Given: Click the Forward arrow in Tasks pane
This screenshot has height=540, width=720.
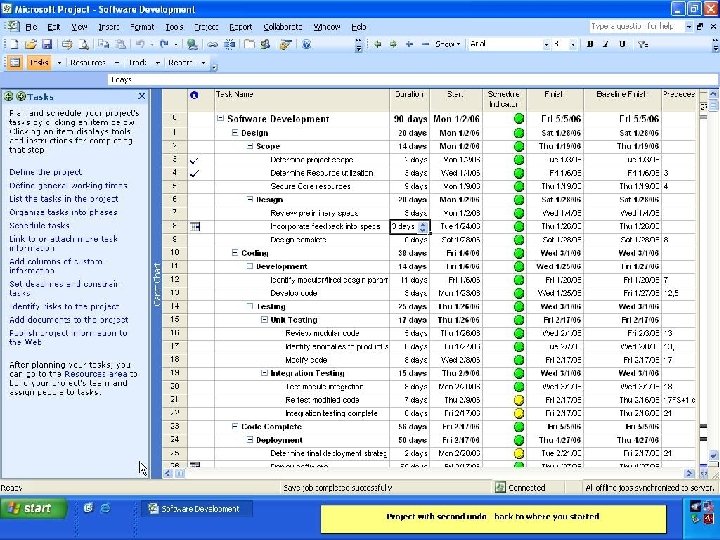Looking at the screenshot, I should pos(21,96).
